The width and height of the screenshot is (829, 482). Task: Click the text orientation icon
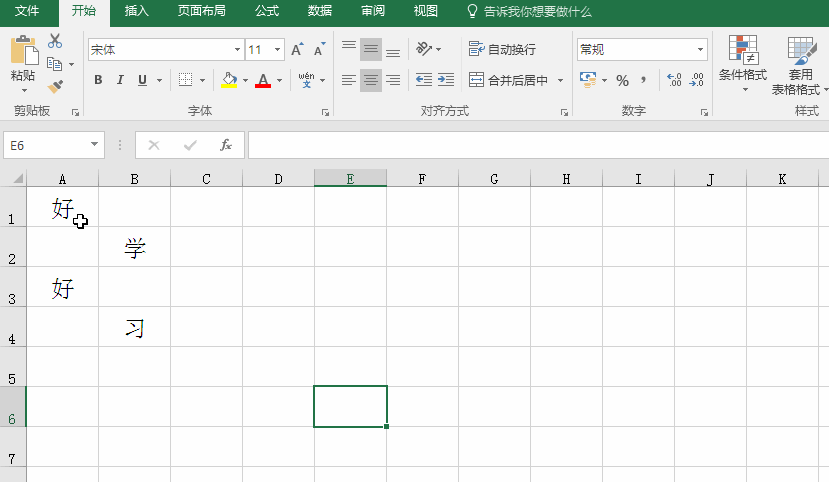[x=424, y=49]
